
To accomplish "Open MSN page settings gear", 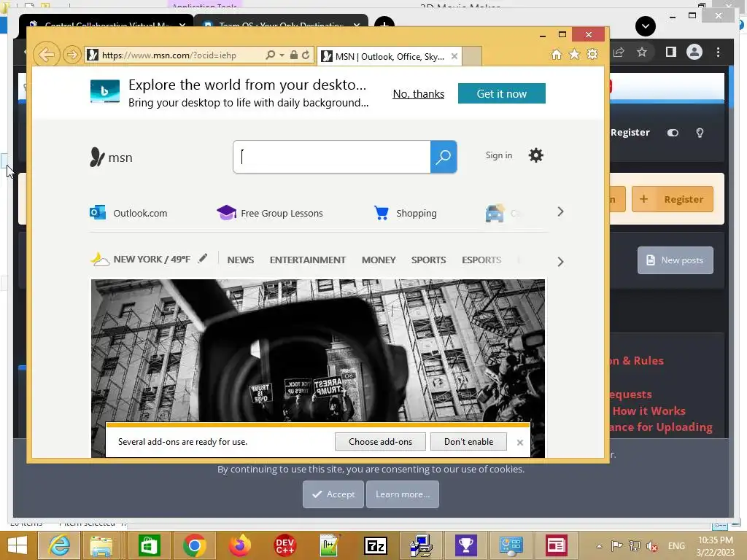I will (536, 155).
